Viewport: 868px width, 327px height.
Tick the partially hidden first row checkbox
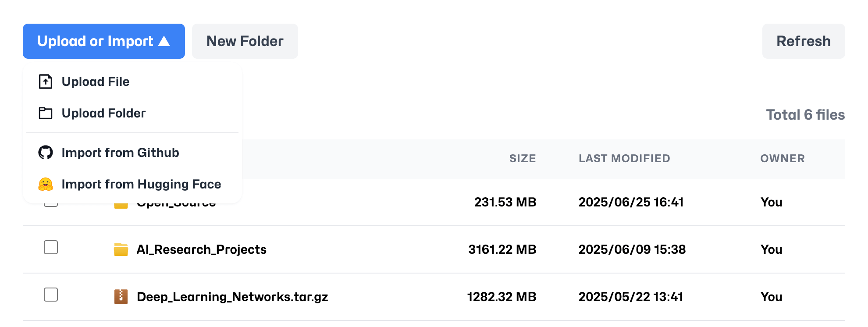[51, 205]
